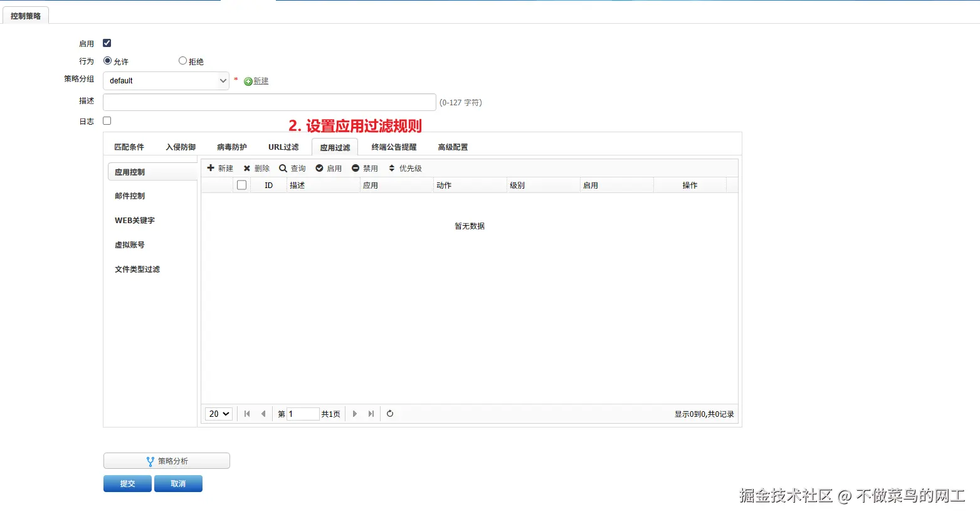Click the 禁用 disable icon
Image resolution: width=980 pixels, height=519 pixels.
[x=356, y=168]
